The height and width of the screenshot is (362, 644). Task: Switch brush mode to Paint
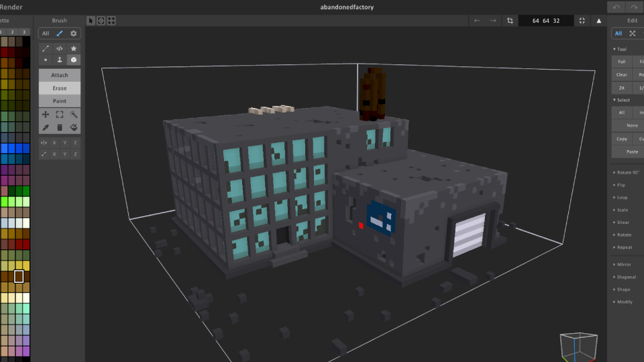point(60,101)
